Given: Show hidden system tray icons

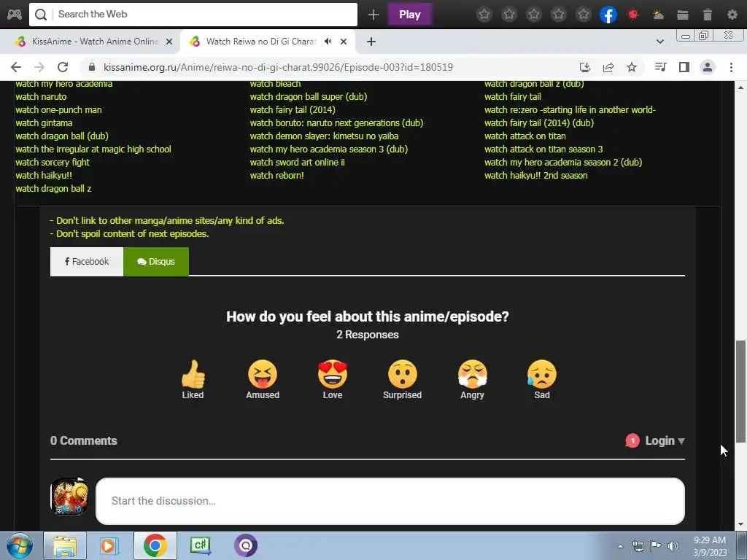Looking at the screenshot, I should [x=620, y=546].
